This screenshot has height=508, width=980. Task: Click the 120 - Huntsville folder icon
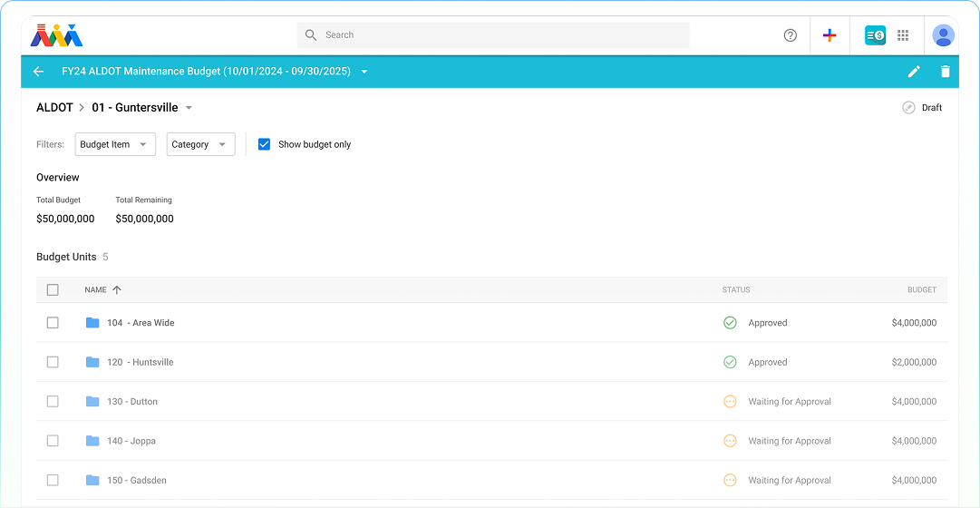(92, 362)
